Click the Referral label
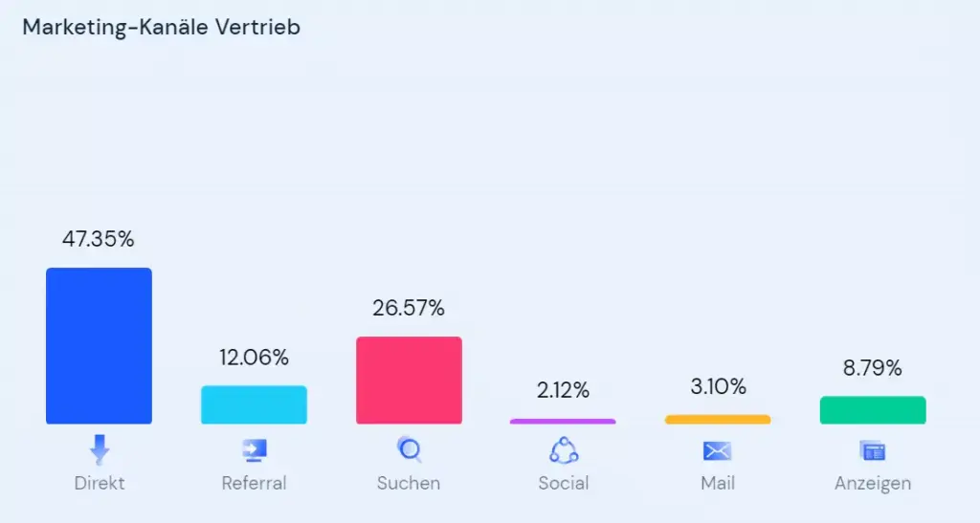 click(254, 483)
